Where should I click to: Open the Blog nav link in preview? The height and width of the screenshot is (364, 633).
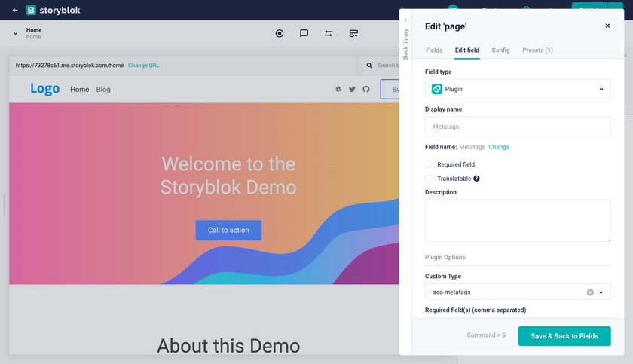pos(103,90)
